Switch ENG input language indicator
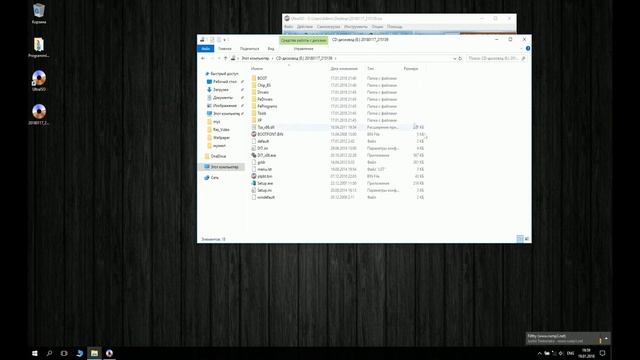The image size is (640, 360). coord(571,353)
